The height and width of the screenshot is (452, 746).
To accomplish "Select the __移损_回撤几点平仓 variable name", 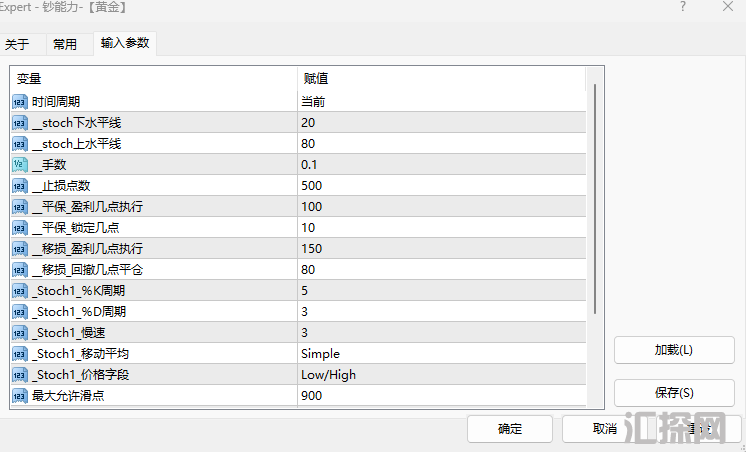I will tap(88, 270).
